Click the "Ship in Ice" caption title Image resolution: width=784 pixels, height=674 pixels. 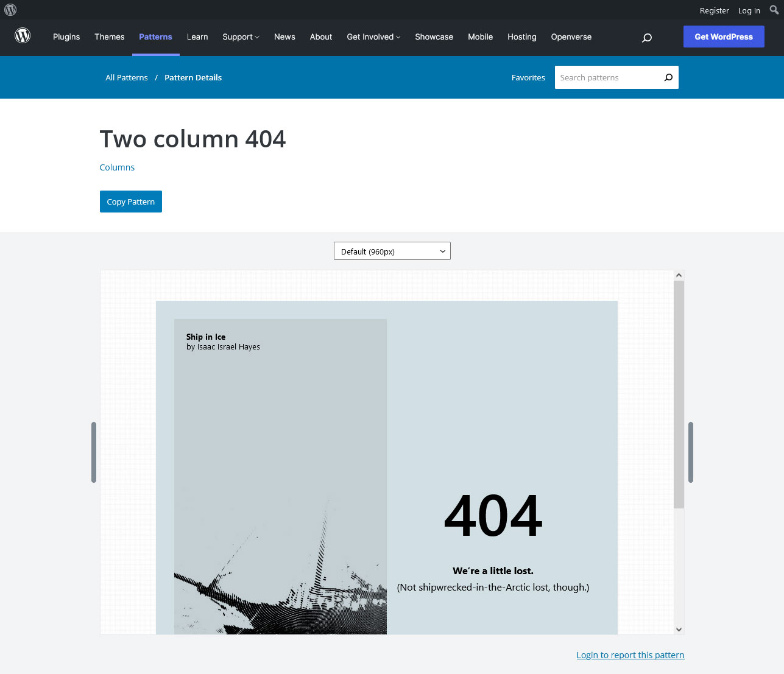click(206, 337)
